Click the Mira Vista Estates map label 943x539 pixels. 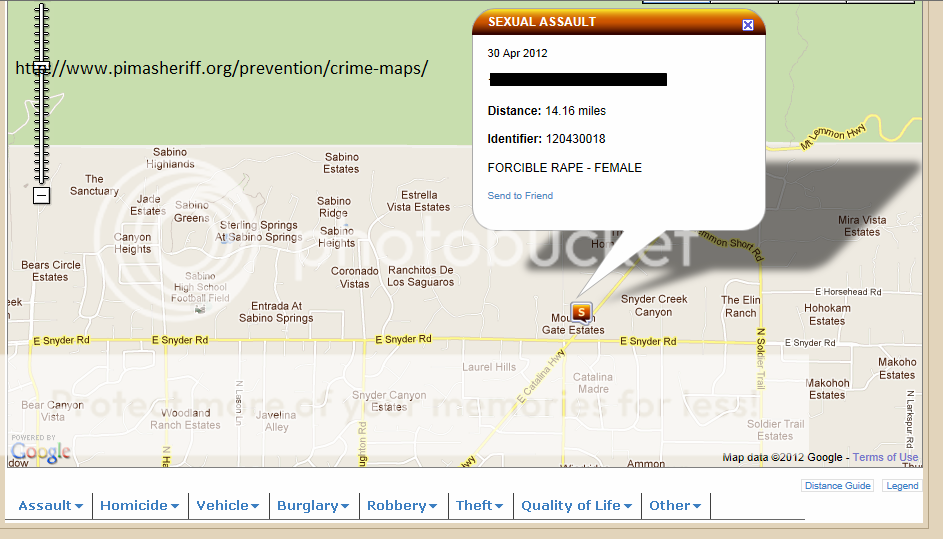861,226
